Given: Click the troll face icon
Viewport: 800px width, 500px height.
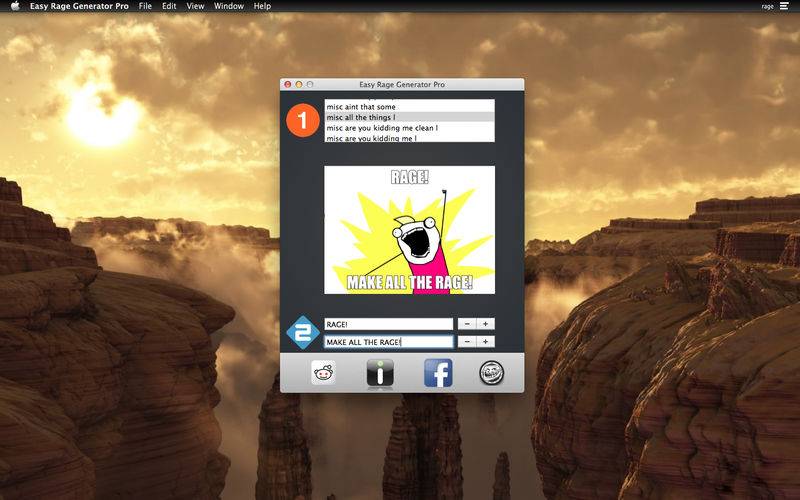Looking at the screenshot, I should [x=492, y=373].
